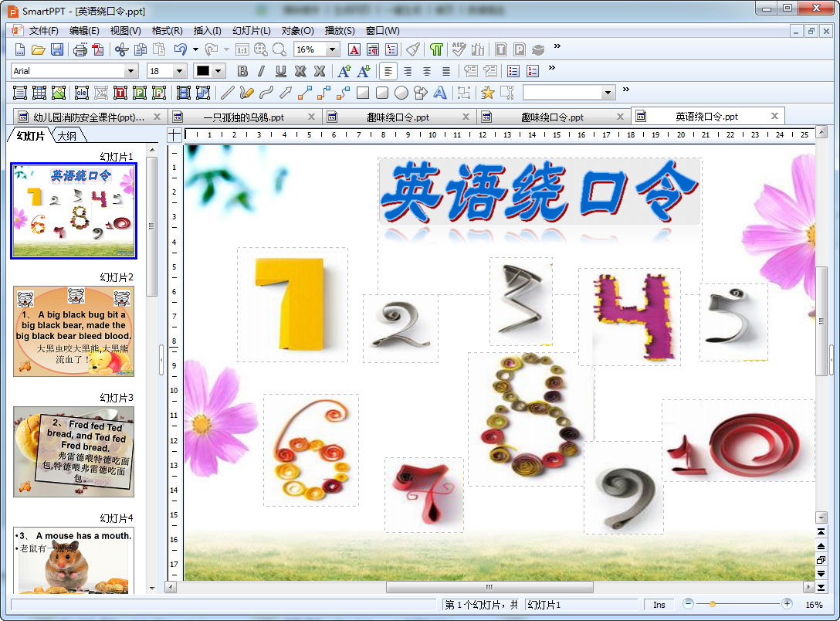Toggle the formatting marks pilcrow icon
This screenshot has width=840, height=621.
(437, 50)
